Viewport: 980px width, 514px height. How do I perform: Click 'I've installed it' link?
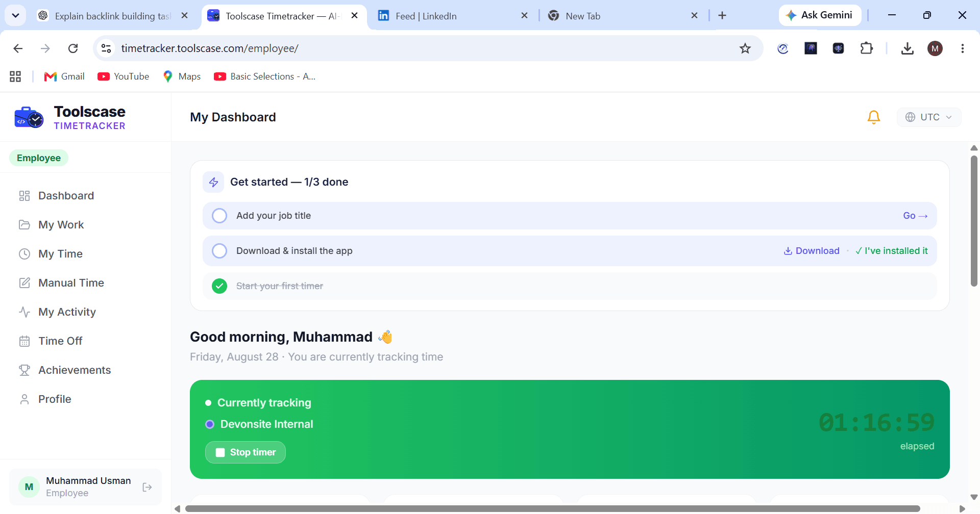pos(892,251)
